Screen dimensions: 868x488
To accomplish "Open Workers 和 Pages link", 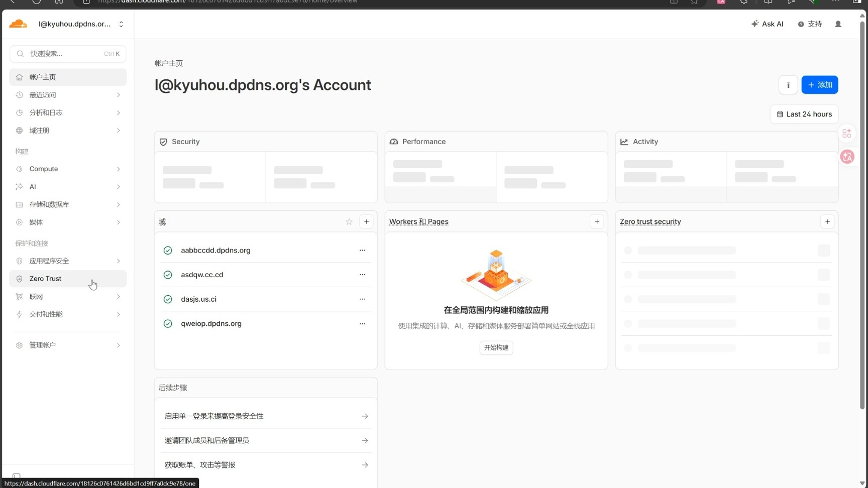I will 419,222.
